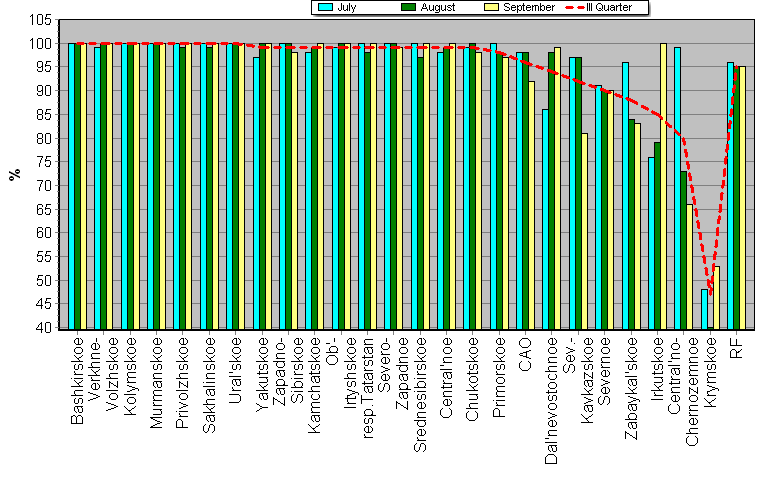Click the 'Ob'-Irtyshskoe' axis label
Screen dimensions: 777x479
coord(340,372)
